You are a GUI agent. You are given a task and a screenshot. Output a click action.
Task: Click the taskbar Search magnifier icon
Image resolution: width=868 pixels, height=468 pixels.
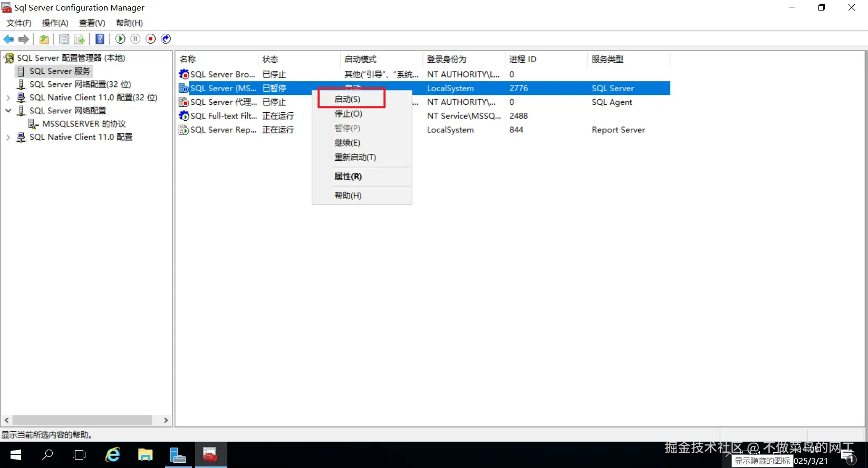[x=47, y=455]
